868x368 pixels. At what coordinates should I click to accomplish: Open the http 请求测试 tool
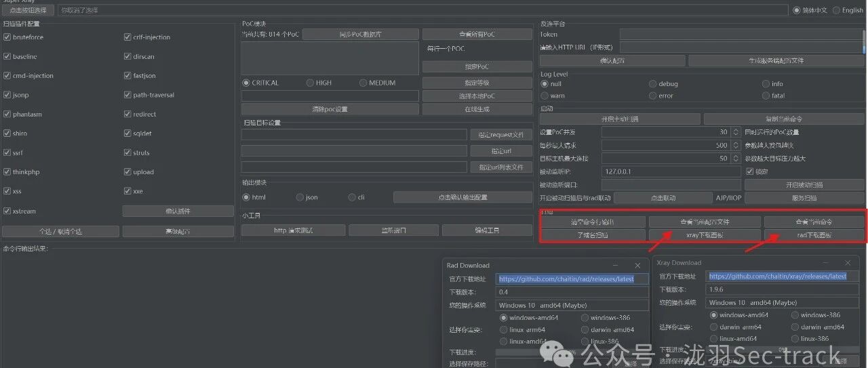(293, 230)
